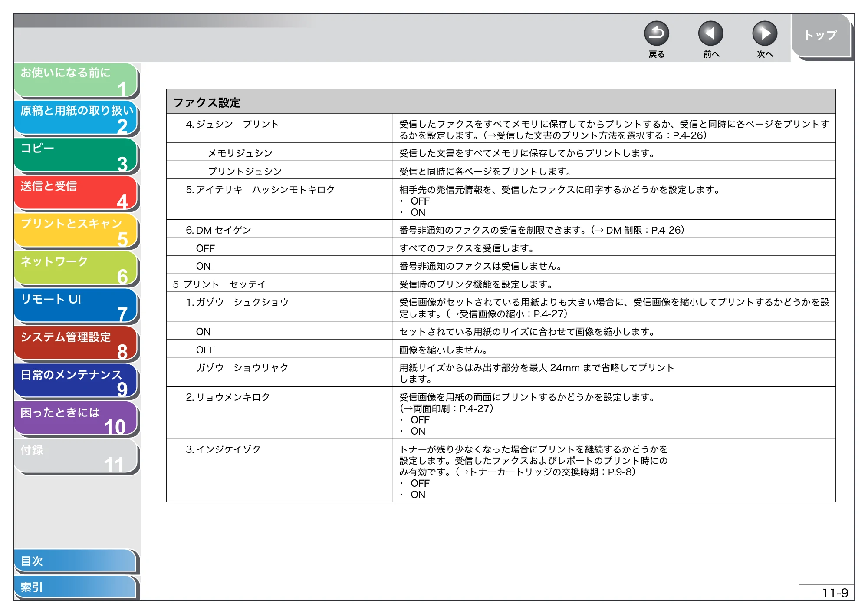Click すべてのファクスを受信します。 description text
The image size is (868, 614).
point(467,248)
